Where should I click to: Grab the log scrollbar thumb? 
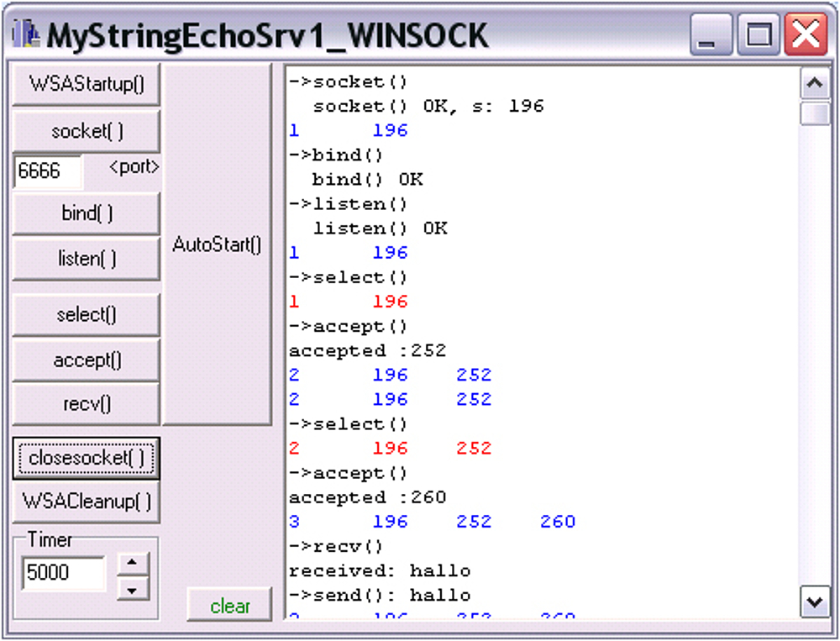(815, 113)
